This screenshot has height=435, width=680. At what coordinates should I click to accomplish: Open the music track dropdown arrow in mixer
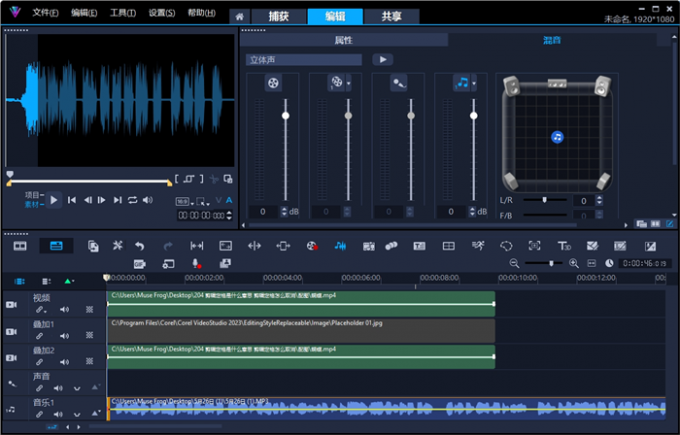pos(474,83)
